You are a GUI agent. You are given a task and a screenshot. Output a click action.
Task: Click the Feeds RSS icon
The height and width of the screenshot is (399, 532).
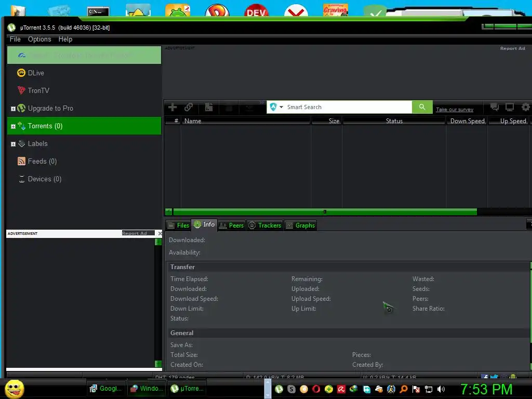pyautogui.click(x=21, y=161)
